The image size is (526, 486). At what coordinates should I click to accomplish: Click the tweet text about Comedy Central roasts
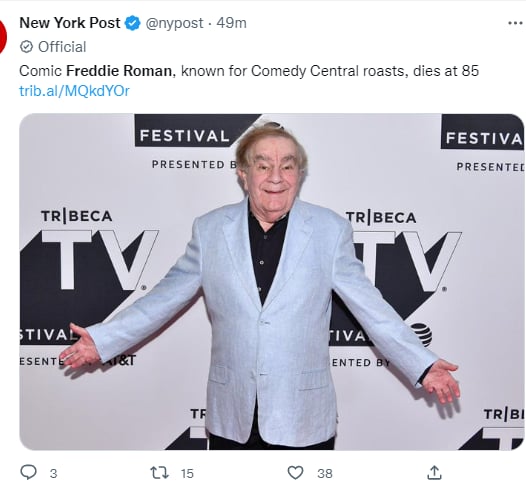coord(249,71)
